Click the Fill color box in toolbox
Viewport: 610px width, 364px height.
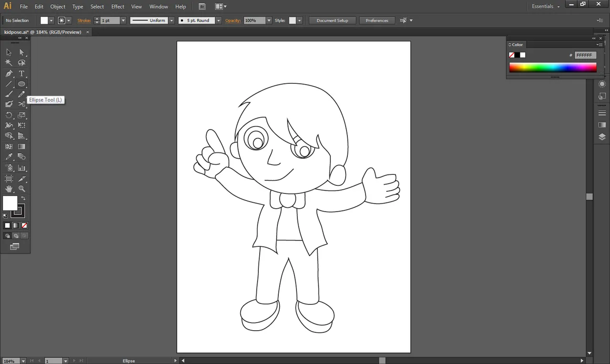click(10, 203)
